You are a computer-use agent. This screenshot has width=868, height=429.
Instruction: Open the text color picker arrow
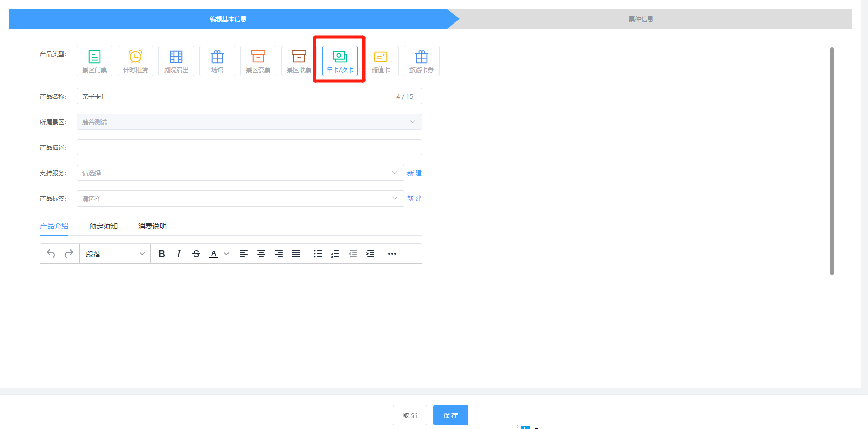pyautogui.click(x=226, y=254)
